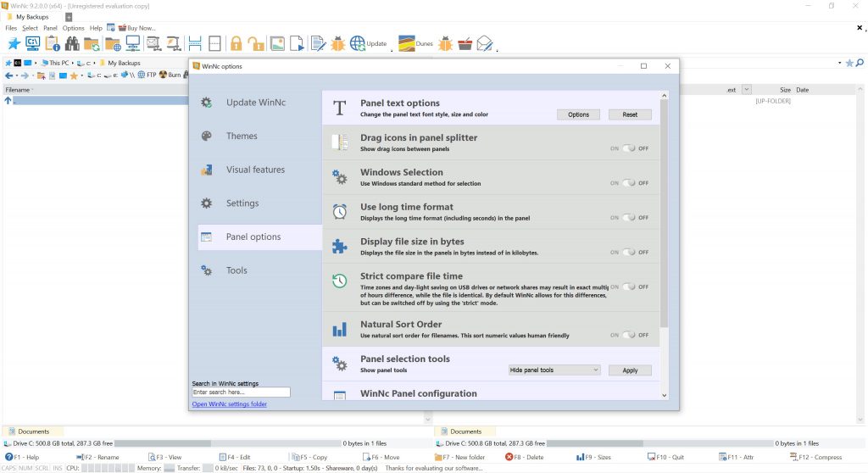
Task: Open WinNc settings folder link
Action: pyautogui.click(x=229, y=404)
